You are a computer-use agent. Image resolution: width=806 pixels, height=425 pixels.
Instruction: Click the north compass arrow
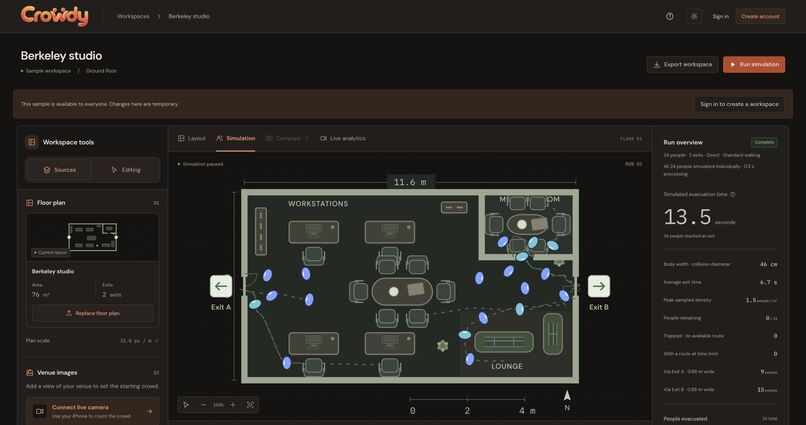click(567, 395)
